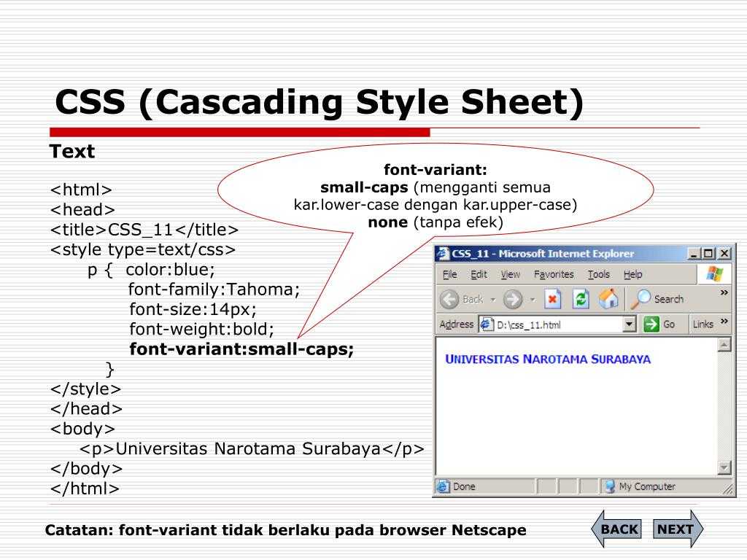The width and height of the screenshot is (747, 560).
Task: Click the Done status page icon
Action: point(443,486)
